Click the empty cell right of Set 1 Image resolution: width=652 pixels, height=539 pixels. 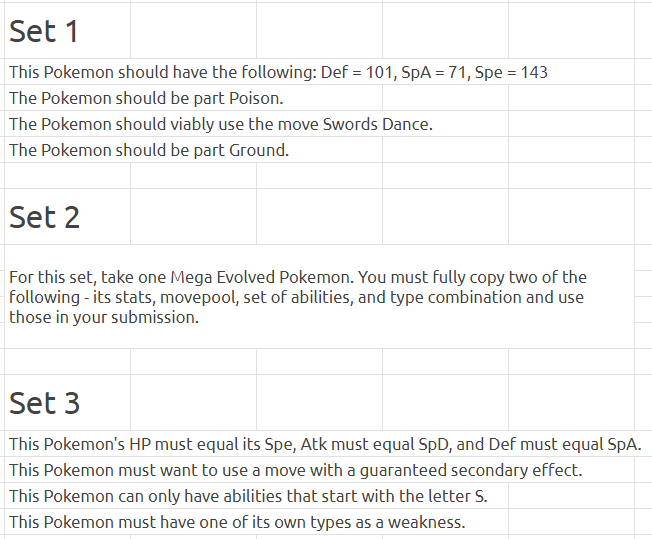pyautogui.click(x=193, y=30)
